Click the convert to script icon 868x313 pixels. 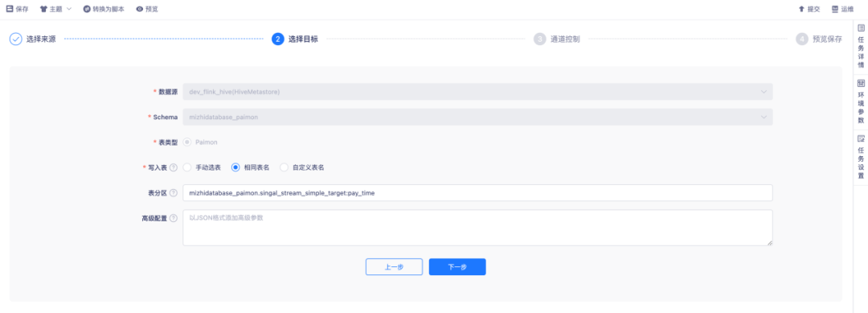coord(86,9)
